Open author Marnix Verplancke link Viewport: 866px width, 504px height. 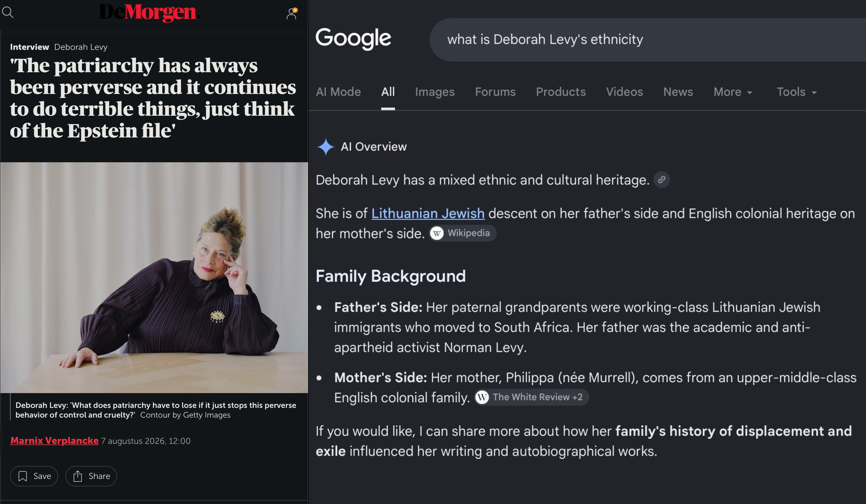click(54, 441)
